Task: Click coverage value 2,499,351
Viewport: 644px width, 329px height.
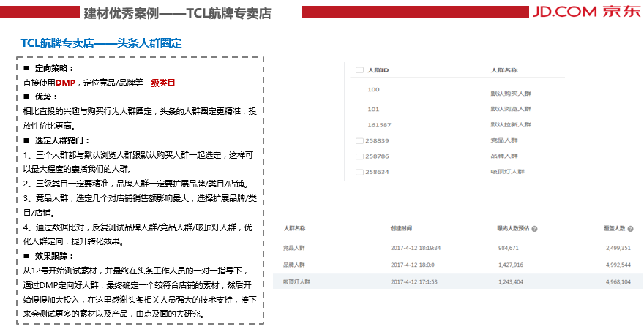Action: coord(618,248)
